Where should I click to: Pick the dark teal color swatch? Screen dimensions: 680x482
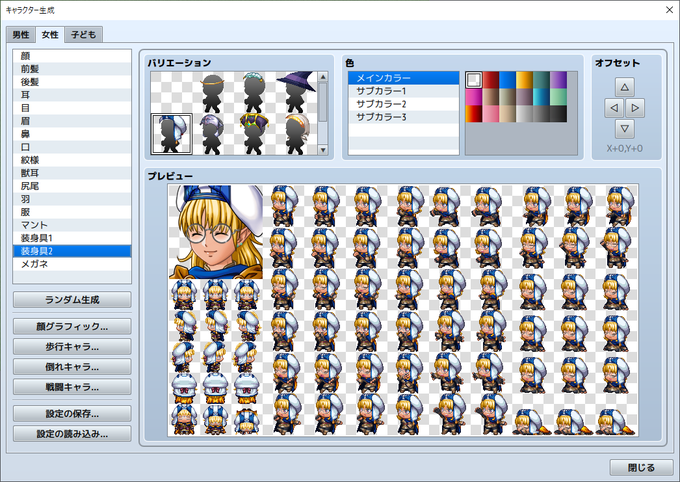tap(541, 80)
